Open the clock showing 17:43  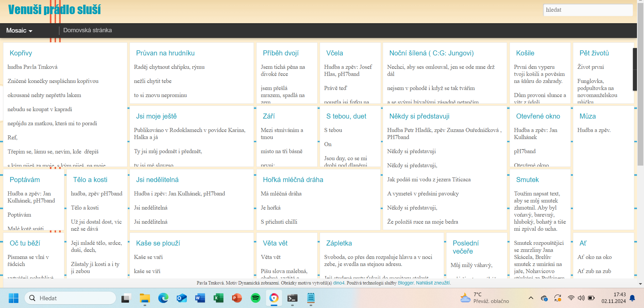pos(613,298)
